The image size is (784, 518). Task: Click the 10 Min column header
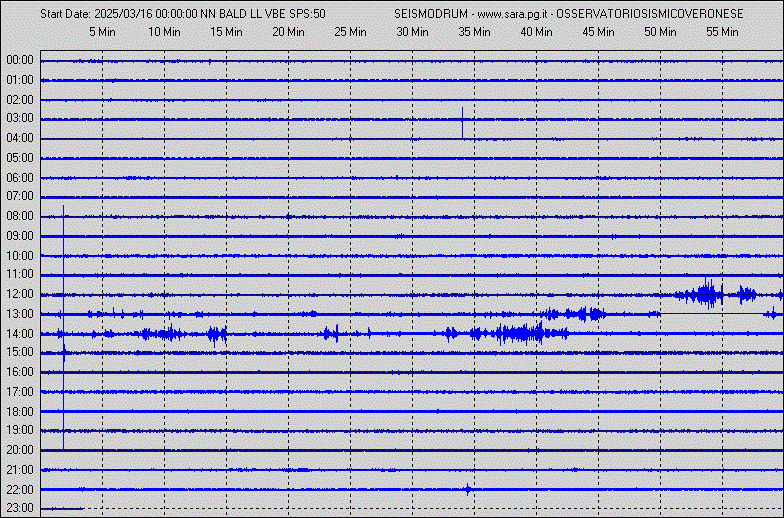164,32
